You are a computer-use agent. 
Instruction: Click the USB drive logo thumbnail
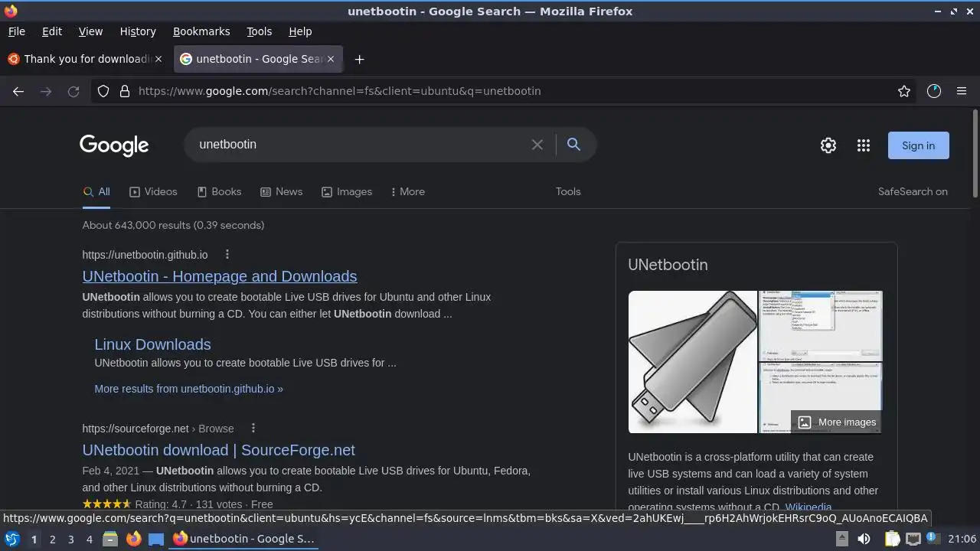pos(693,362)
